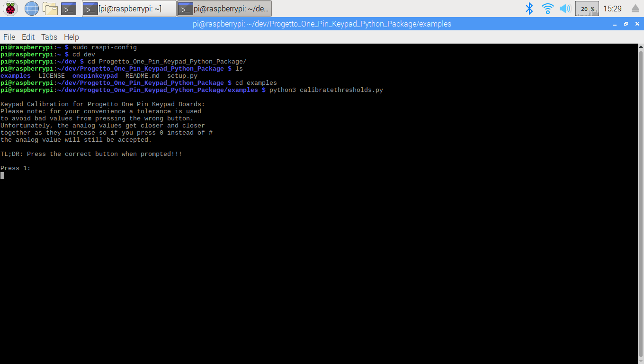Launch the web browser globe icon
Viewport: 644px width, 364px height.
coord(32,9)
